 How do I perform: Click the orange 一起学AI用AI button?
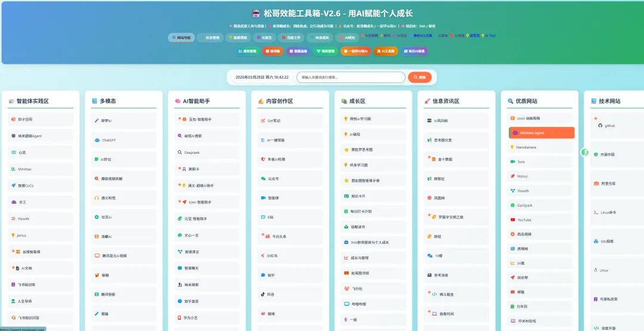[355, 51]
